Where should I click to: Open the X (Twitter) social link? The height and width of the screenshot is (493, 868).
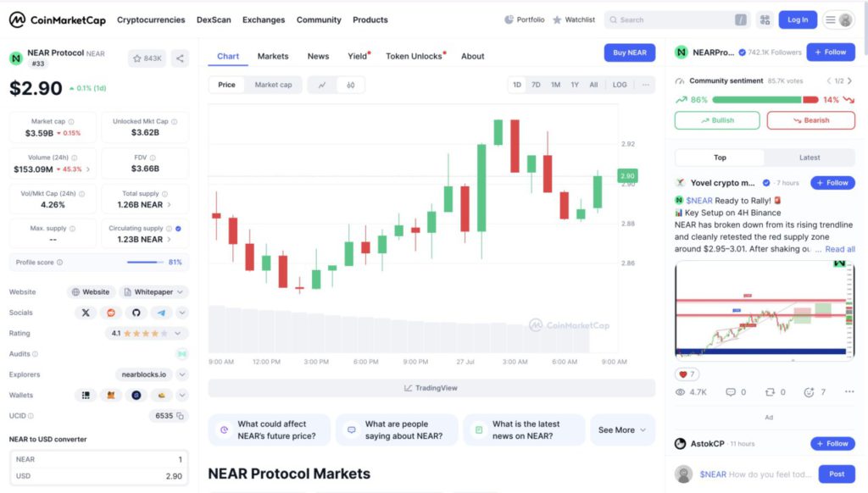[x=85, y=313]
